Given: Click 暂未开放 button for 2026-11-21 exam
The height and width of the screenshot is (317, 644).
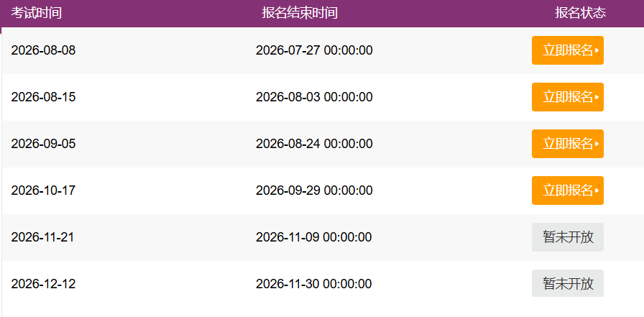Looking at the screenshot, I should pyautogui.click(x=568, y=237).
